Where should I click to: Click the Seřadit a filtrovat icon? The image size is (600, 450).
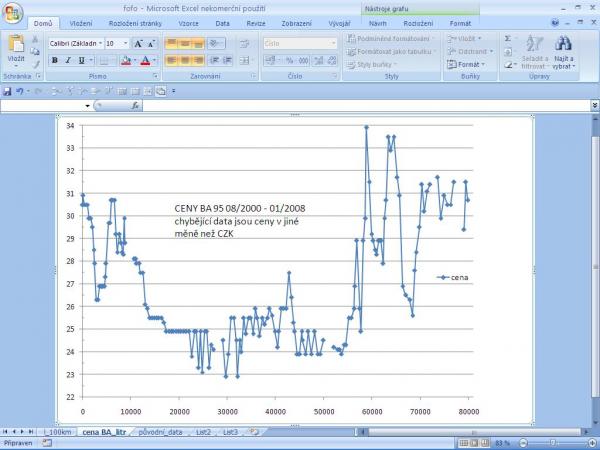[535, 45]
